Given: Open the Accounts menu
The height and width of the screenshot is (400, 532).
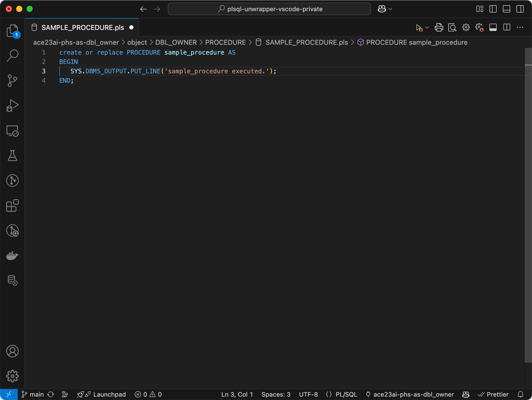Looking at the screenshot, I should [x=12, y=351].
